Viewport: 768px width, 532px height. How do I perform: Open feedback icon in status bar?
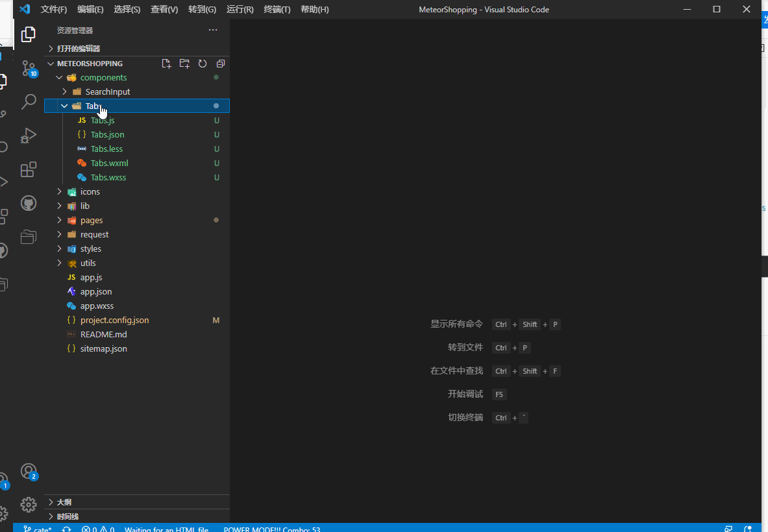(x=728, y=529)
